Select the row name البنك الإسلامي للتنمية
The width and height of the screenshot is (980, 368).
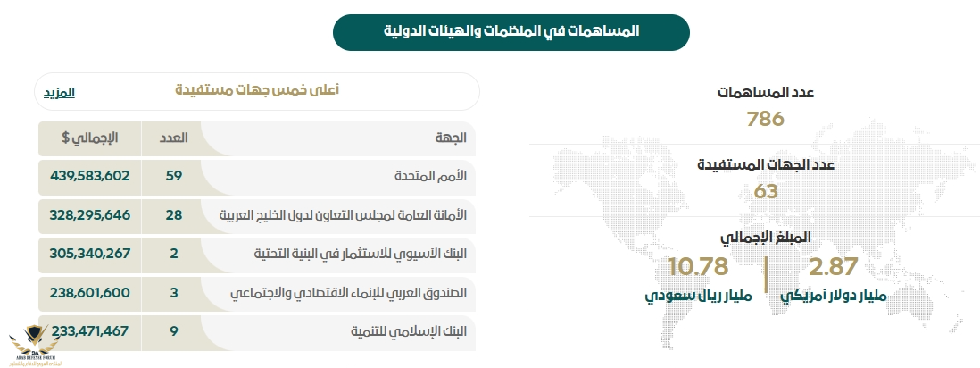click(x=409, y=331)
